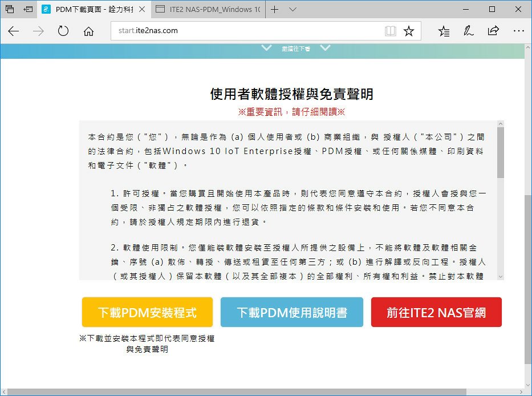Click right down chevron beside 繼續往下看
532x396 pixels.
(x=325, y=48)
